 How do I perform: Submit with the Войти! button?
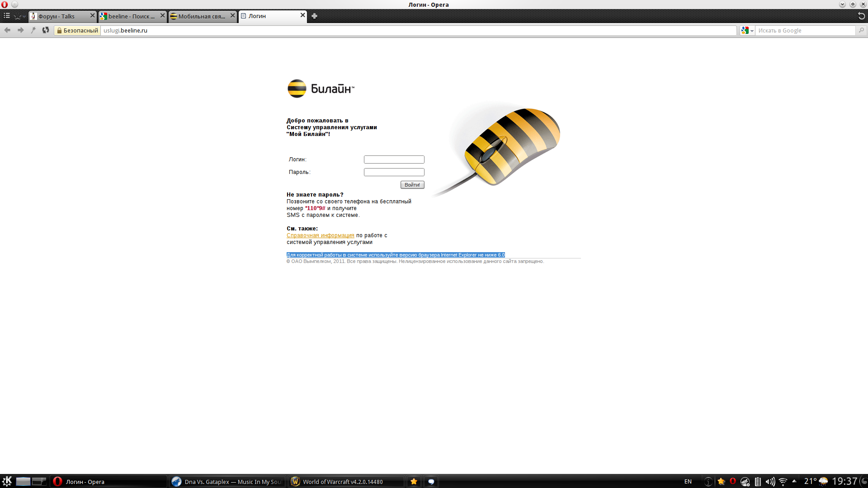[x=412, y=185]
